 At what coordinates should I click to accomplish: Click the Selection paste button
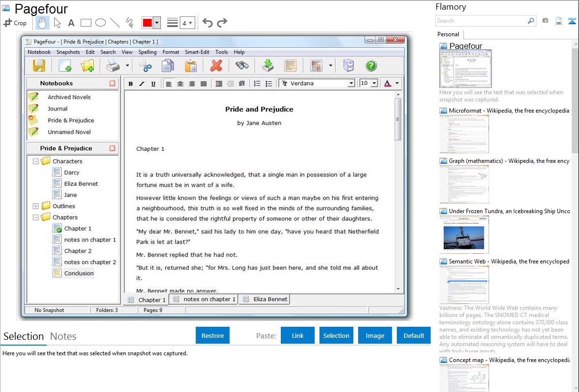tap(336, 335)
